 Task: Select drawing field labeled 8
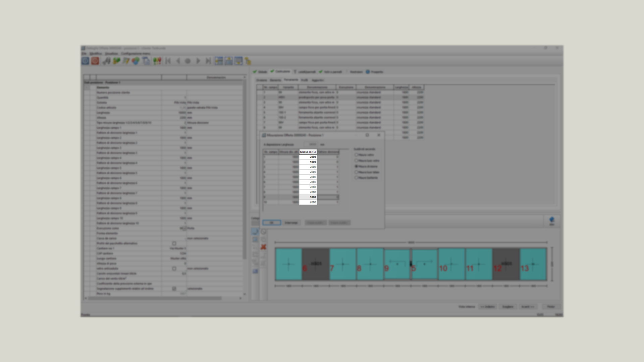coord(370,264)
